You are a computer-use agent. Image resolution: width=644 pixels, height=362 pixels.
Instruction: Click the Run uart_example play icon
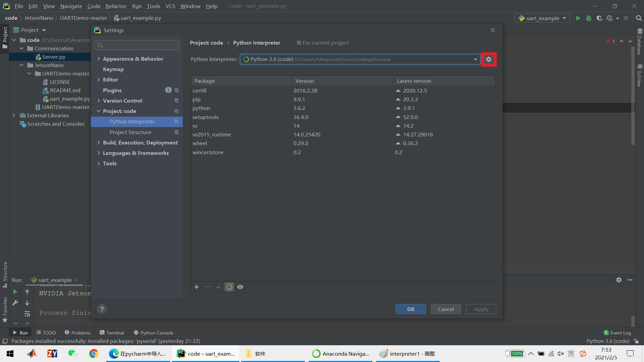pos(578,18)
